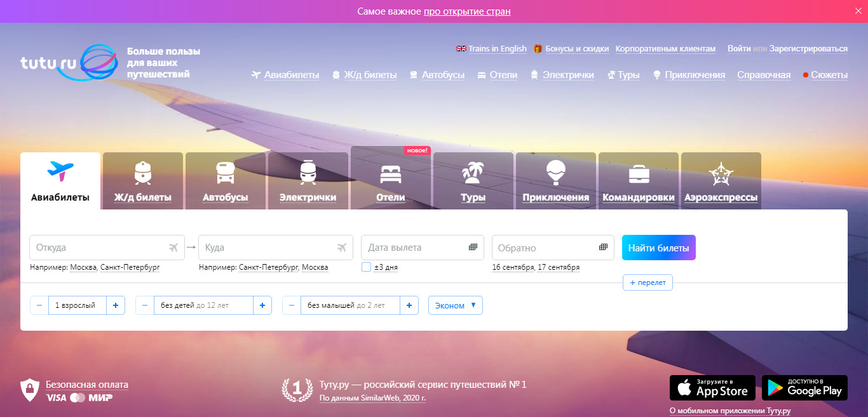Open Туры in top navigation menu

pyautogui.click(x=628, y=75)
